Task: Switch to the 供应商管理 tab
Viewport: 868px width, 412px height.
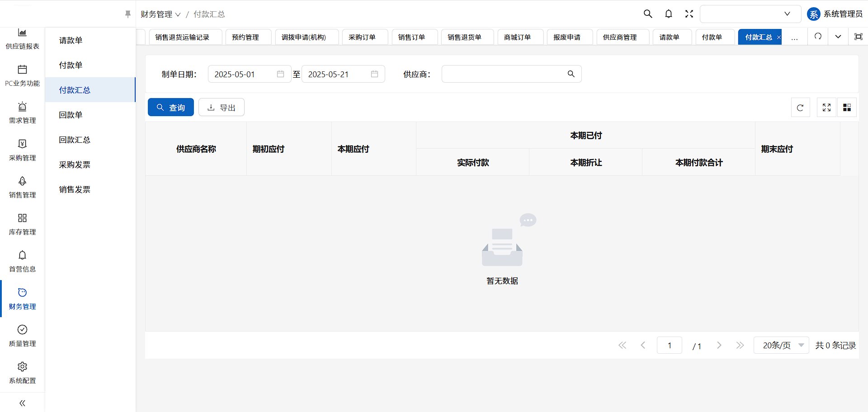Action: (620, 37)
